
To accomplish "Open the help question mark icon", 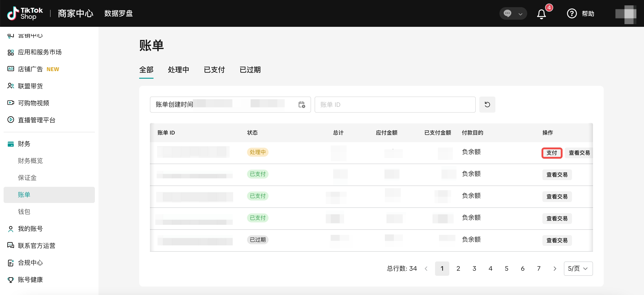I will coord(571,13).
